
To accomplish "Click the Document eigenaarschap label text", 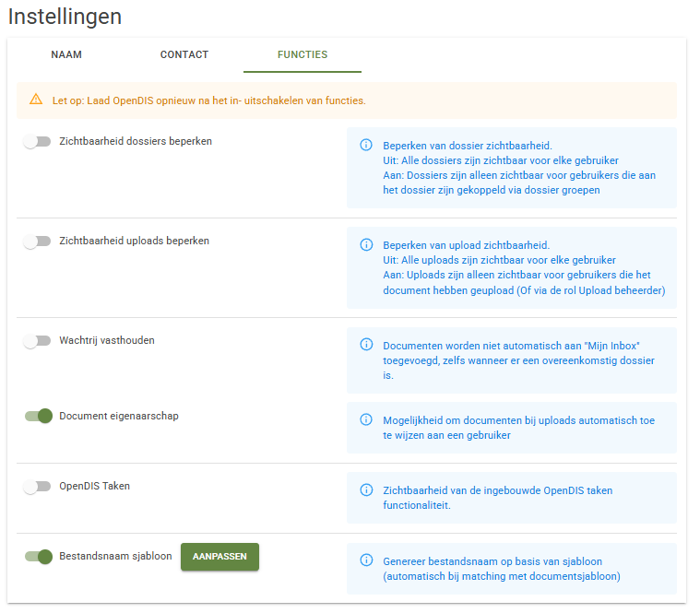I will (119, 416).
